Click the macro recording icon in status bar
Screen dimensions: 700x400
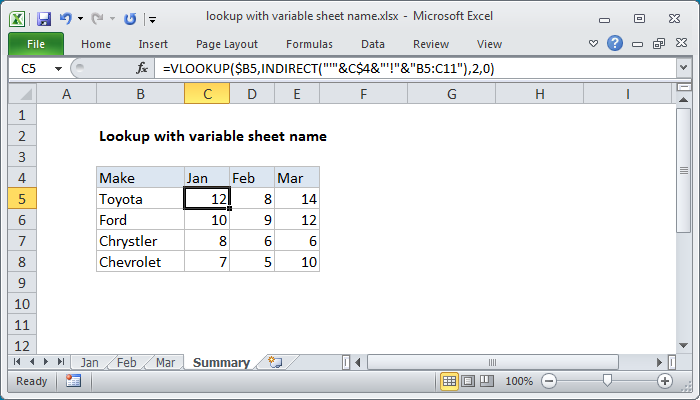(x=73, y=381)
